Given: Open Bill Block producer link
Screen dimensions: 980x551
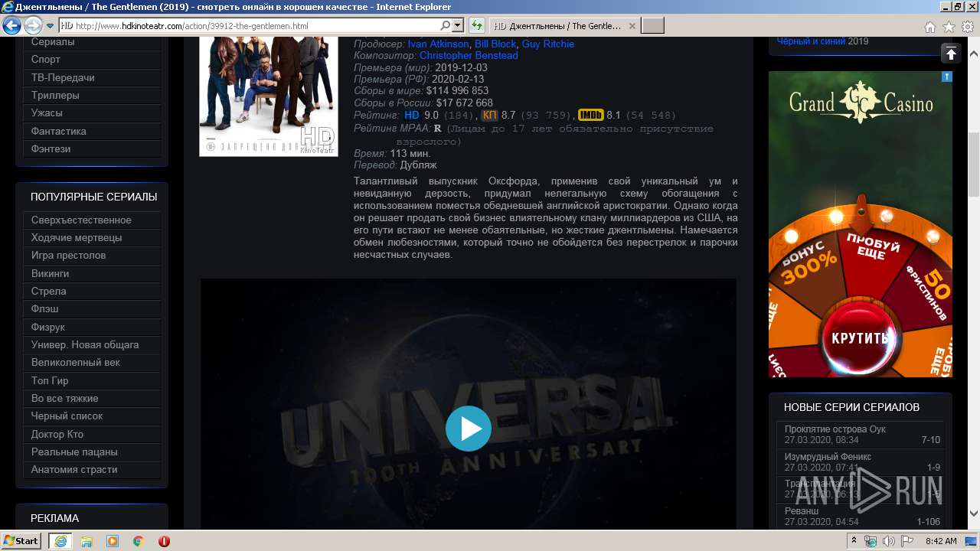Looking at the screenshot, I should 495,44.
